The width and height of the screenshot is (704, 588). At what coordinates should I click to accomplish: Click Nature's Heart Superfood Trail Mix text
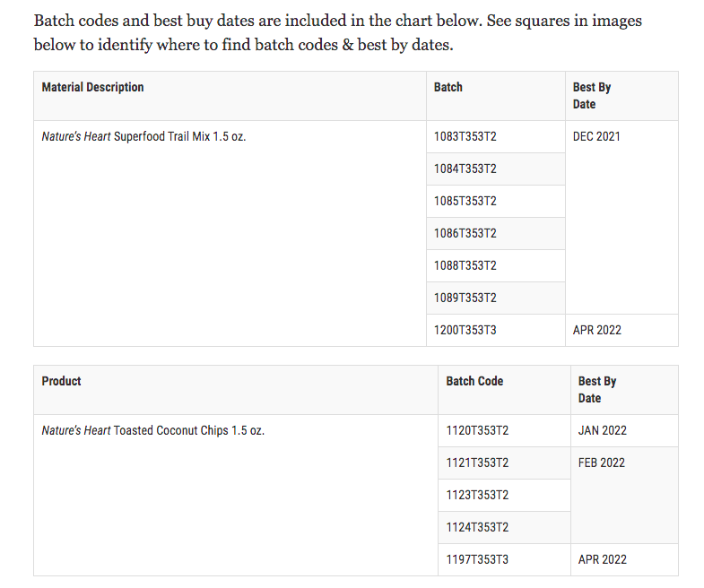(x=143, y=136)
